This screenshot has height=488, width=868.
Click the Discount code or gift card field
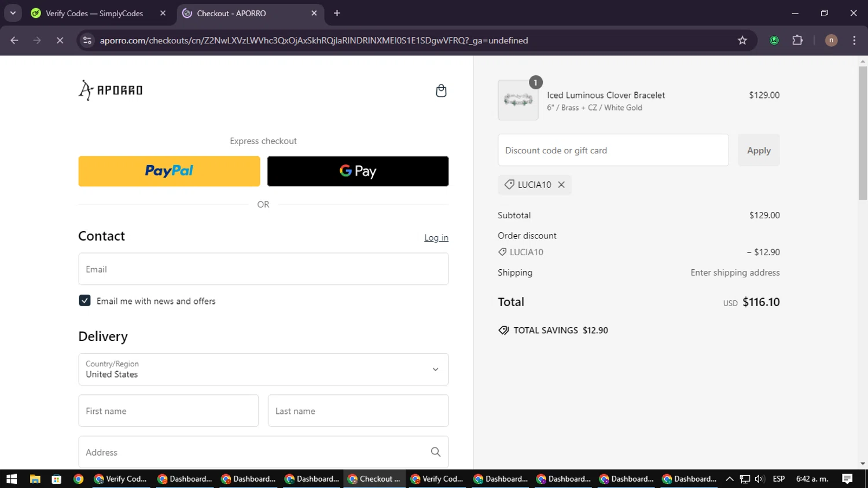[x=613, y=151]
